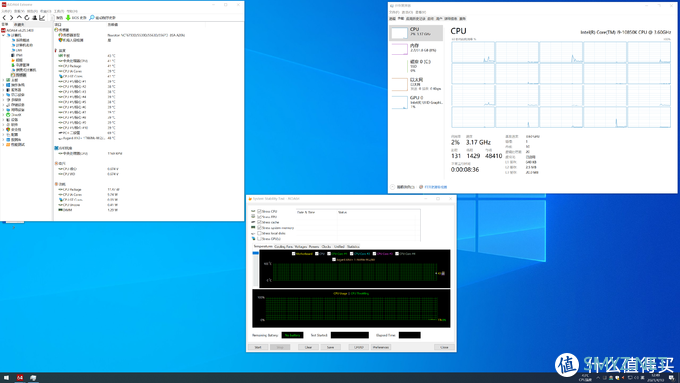The height and width of the screenshot is (383, 680).
Task: Click the Save button in Stability Test
Action: pyautogui.click(x=330, y=347)
